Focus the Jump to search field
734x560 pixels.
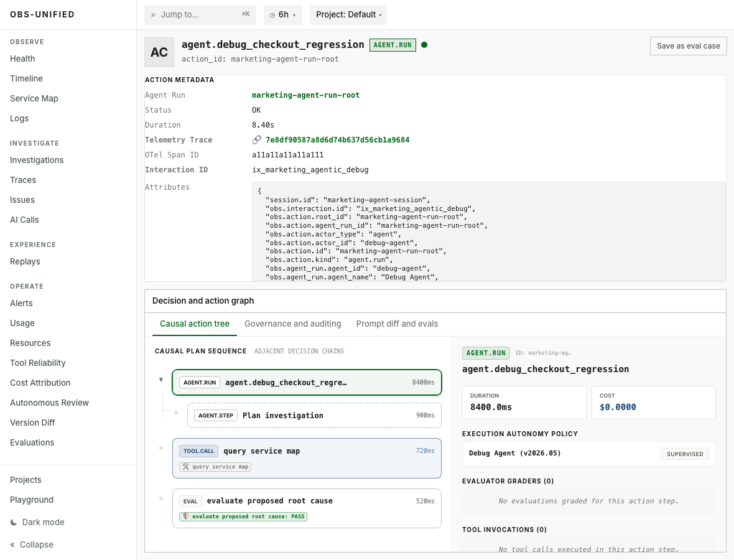point(200,15)
